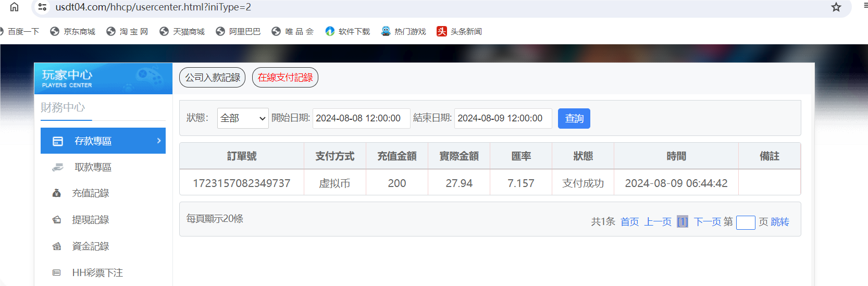Click the 跳转 jump link
This screenshot has height=286, width=868.
tap(780, 222)
